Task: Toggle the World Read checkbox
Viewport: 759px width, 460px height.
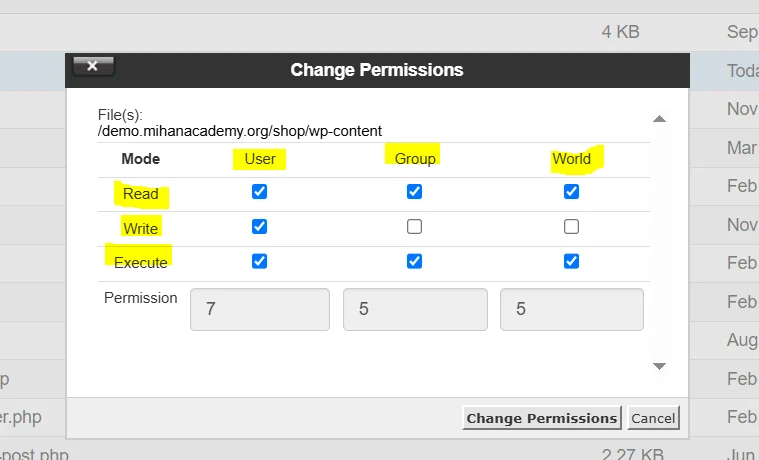Action: click(571, 192)
